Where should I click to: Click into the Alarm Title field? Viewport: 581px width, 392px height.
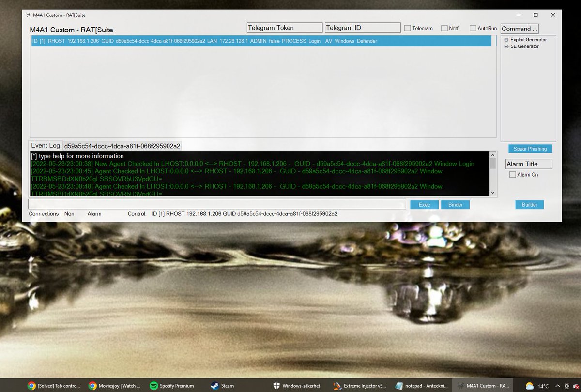tap(529, 164)
